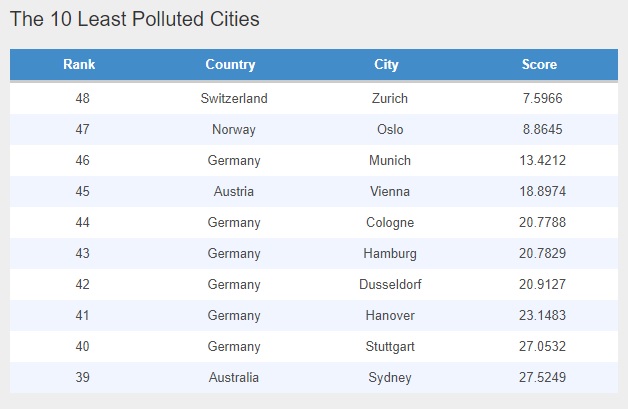Sort by the Country column header

(x=230, y=65)
